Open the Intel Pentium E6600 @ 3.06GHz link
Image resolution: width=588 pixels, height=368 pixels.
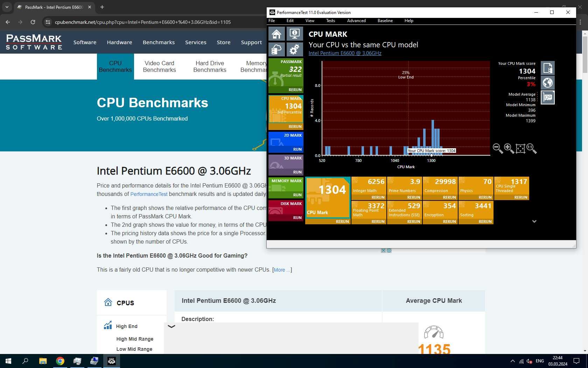345,53
